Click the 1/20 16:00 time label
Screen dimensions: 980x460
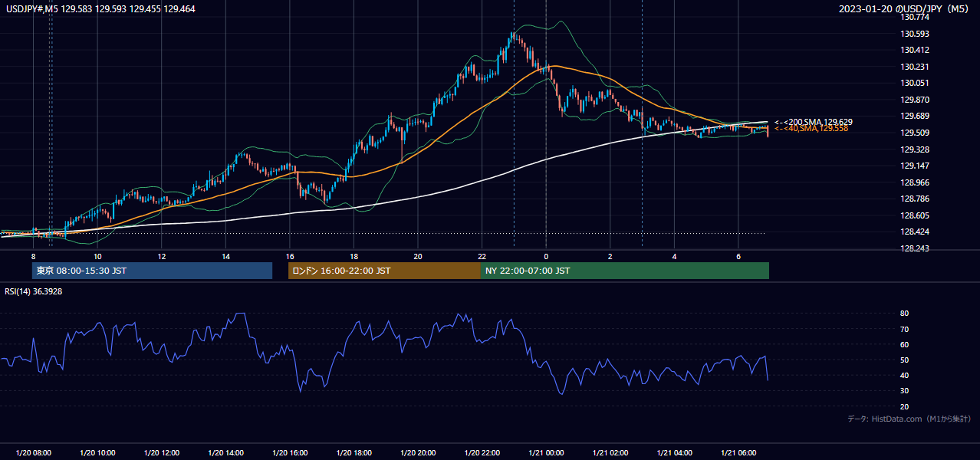click(290, 453)
